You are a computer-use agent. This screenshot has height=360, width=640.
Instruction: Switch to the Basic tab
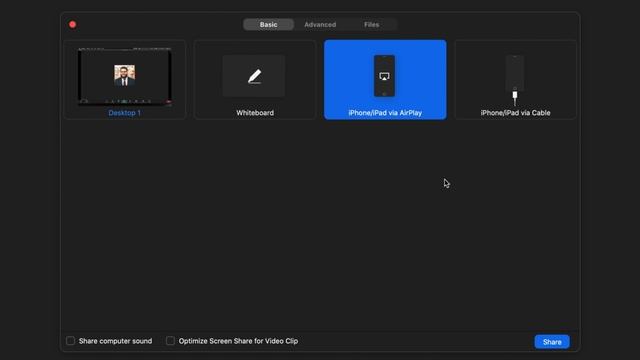click(268, 24)
